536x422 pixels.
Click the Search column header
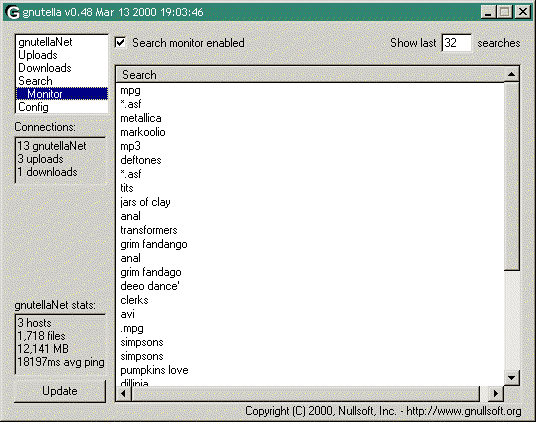310,74
